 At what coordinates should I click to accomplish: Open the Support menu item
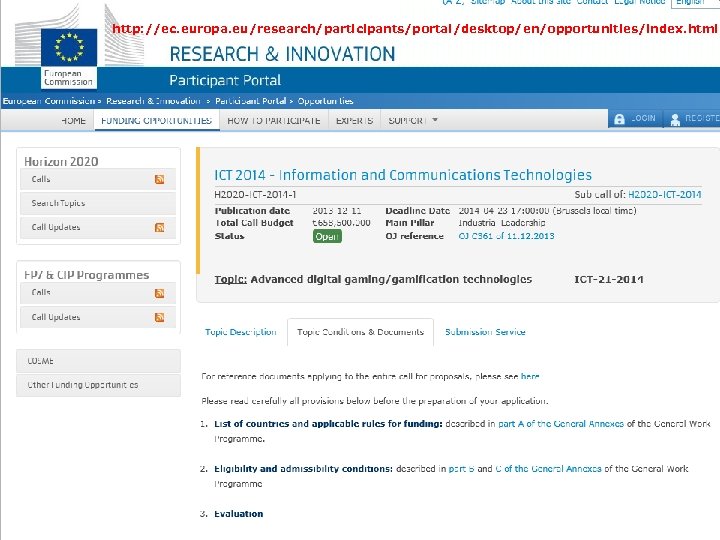(x=407, y=120)
